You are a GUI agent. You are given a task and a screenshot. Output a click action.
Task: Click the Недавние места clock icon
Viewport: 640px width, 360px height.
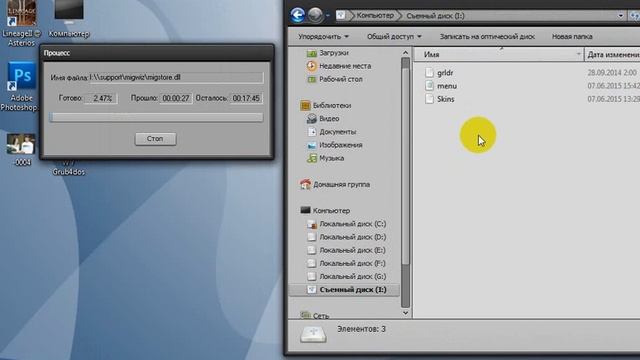(x=311, y=66)
